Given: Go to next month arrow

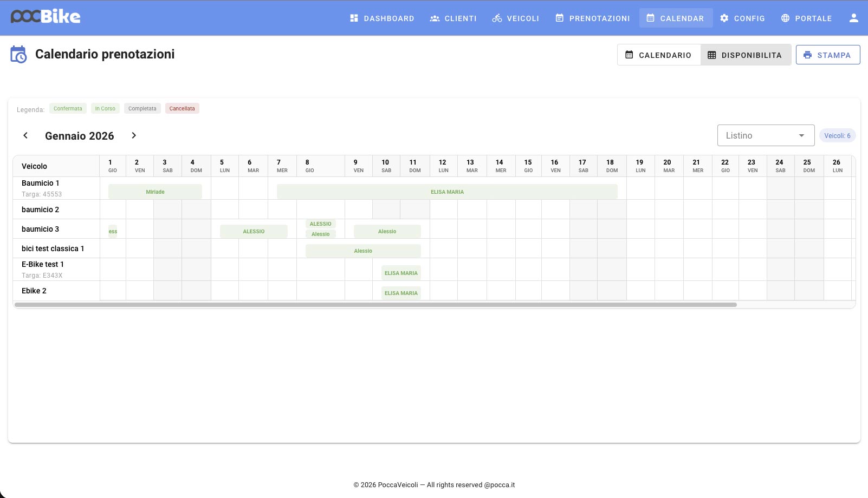Looking at the screenshot, I should coord(134,135).
